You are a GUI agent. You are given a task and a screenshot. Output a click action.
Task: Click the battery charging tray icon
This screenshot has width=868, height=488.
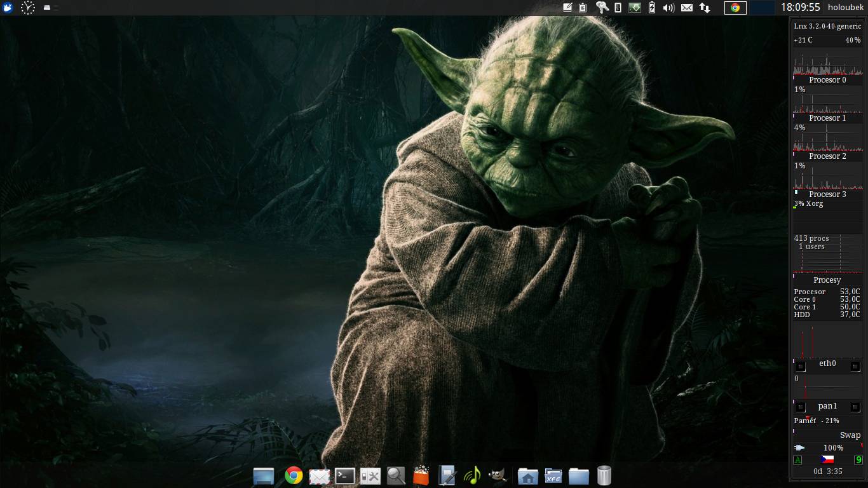pyautogui.click(x=651, y=8)
